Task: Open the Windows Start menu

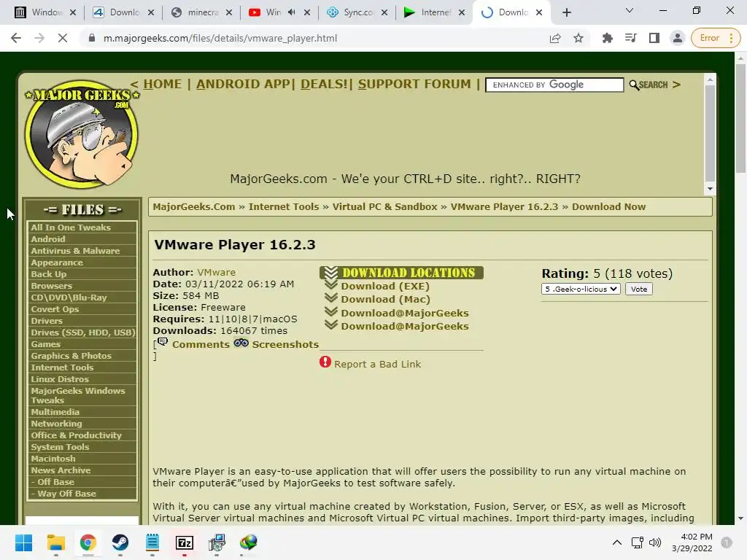Action: coord(23,542)
